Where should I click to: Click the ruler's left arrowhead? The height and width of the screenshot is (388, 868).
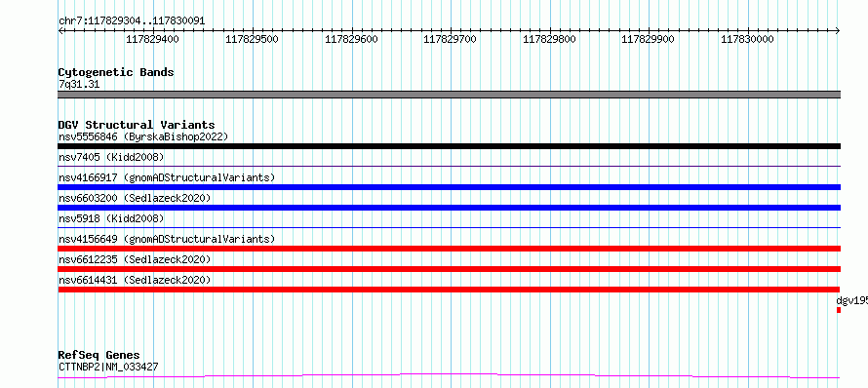coord(60,30)
